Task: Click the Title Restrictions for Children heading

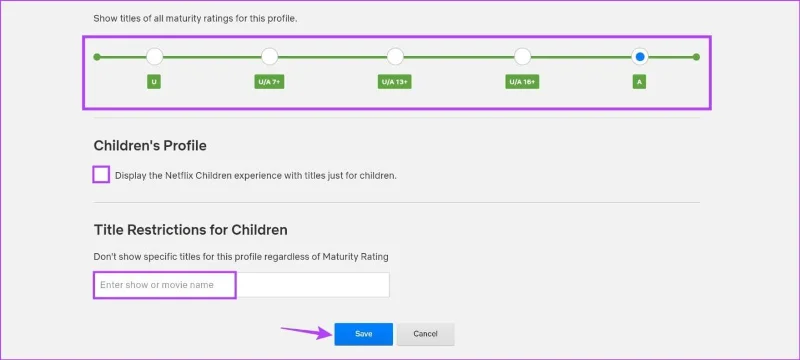Action: click(x=191, y=230)
